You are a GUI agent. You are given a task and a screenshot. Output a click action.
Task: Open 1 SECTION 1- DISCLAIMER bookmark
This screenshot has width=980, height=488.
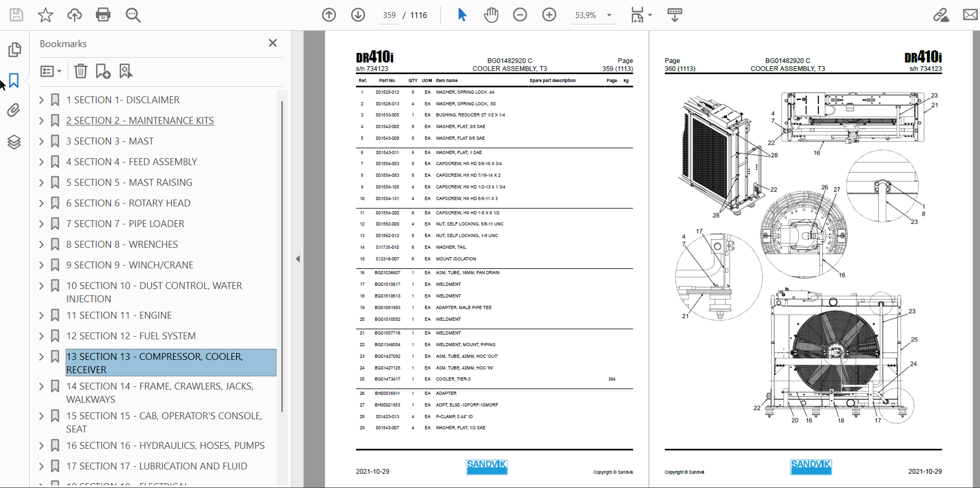click(123, 100)
